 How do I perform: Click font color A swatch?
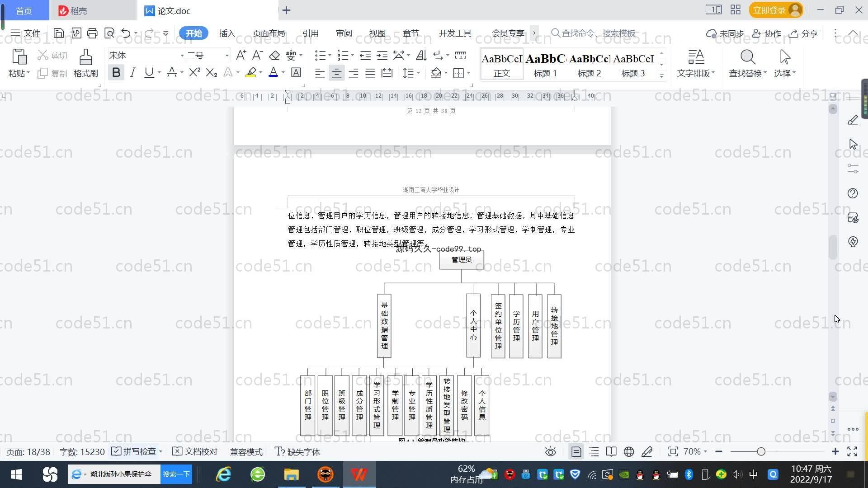(273, 72)
